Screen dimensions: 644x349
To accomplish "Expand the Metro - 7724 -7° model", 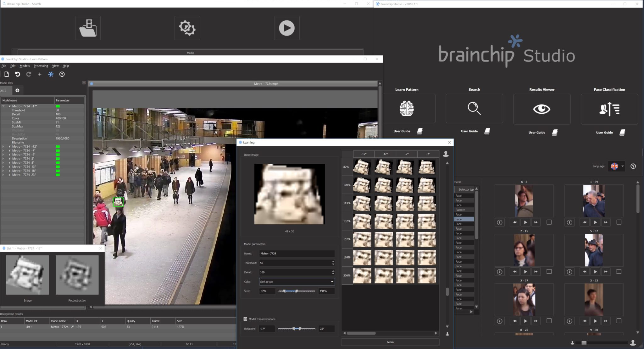I will click(3, 151).
